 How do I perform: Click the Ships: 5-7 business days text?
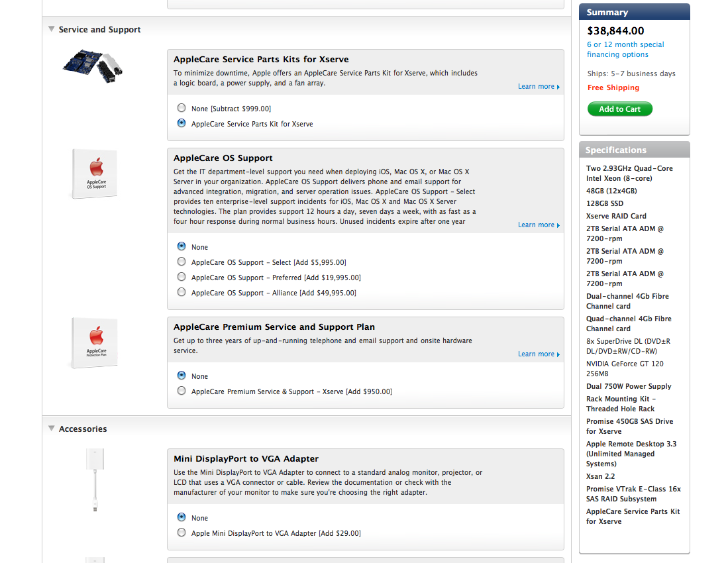(631, 74)
